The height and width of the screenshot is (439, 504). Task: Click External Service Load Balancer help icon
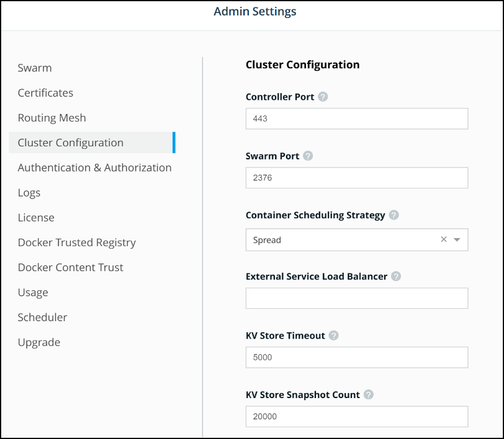(396, 276)
